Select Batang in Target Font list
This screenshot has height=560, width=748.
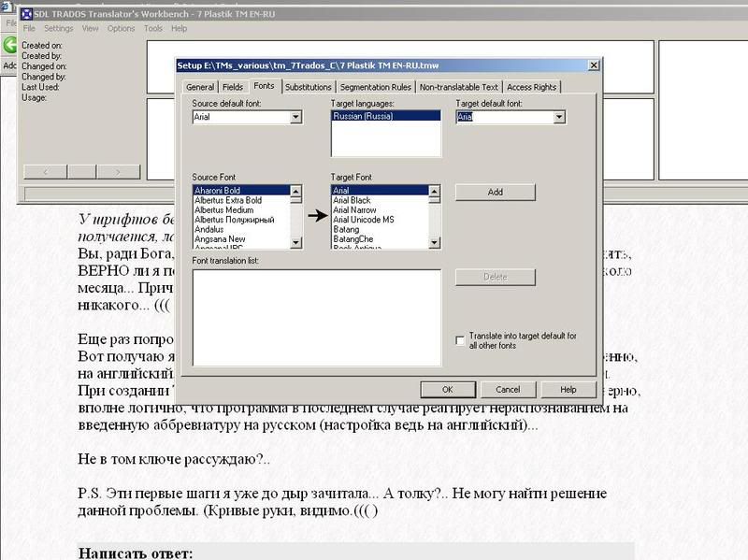(x=381, y=229)
